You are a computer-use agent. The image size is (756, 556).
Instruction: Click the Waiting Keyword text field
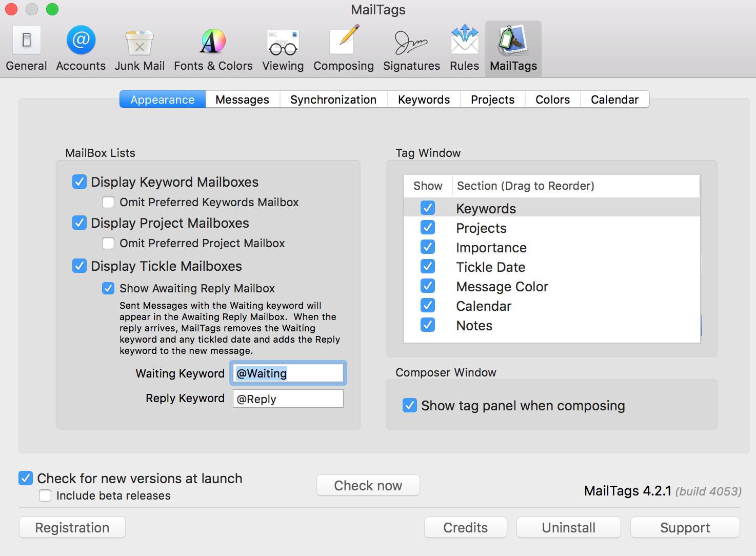click(x=288, y=373)
